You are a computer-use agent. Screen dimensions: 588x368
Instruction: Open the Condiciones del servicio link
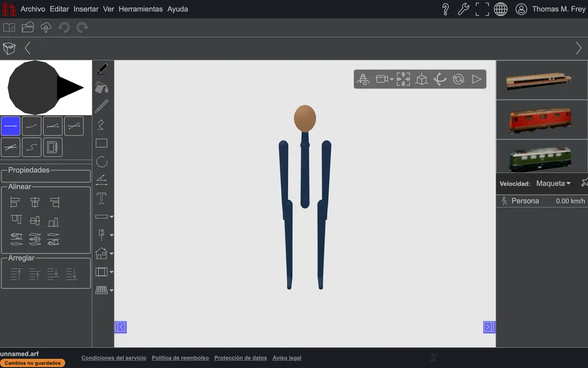(114, 358)
